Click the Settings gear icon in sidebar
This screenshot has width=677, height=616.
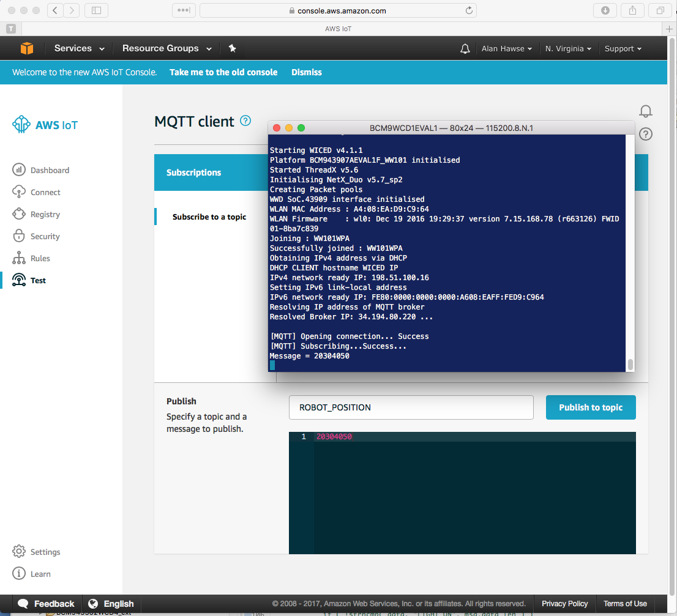[19, 551]
